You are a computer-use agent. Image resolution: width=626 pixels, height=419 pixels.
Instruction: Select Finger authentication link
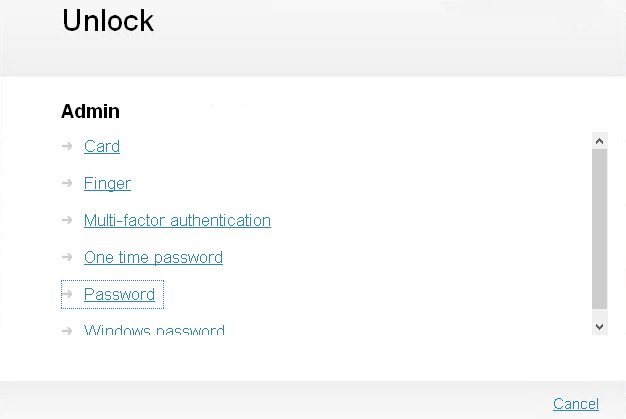pos(107,184)
